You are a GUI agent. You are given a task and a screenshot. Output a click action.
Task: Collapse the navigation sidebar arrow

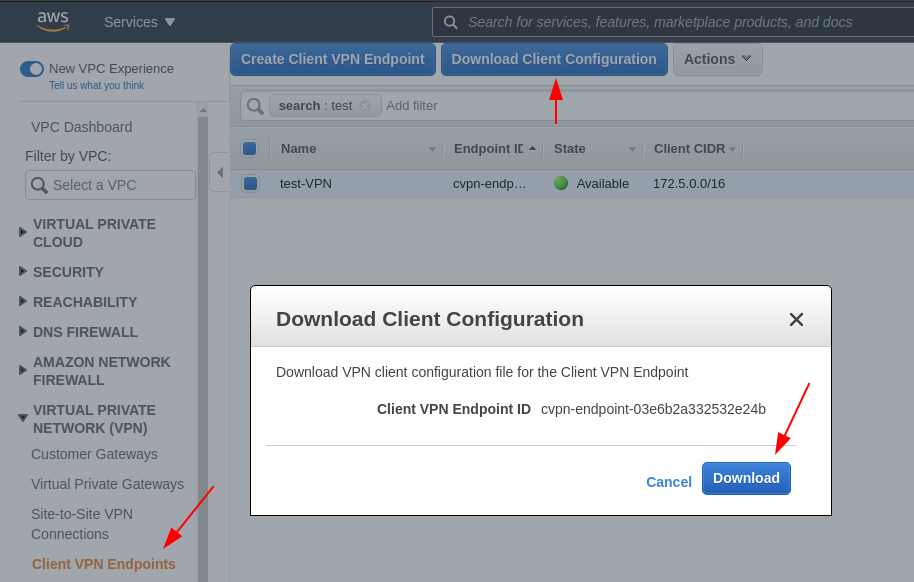pos(220,172)
